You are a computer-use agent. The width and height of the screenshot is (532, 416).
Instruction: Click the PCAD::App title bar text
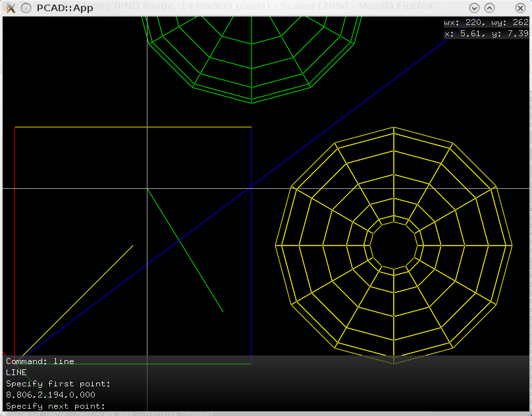[65, 8]
